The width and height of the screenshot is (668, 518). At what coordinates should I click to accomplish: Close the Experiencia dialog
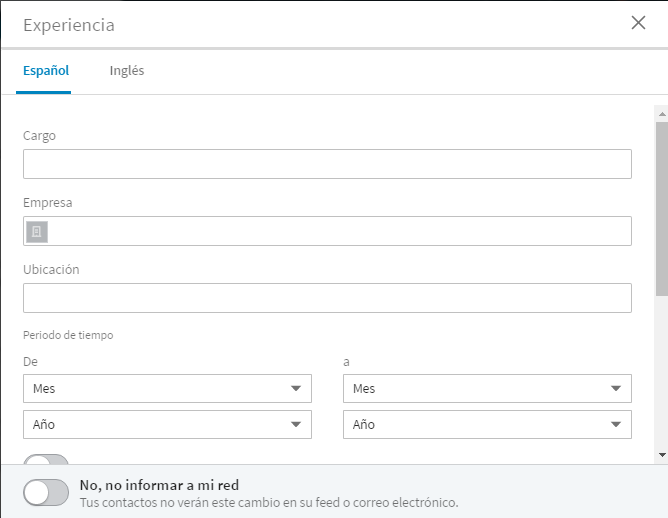(638, 23)
